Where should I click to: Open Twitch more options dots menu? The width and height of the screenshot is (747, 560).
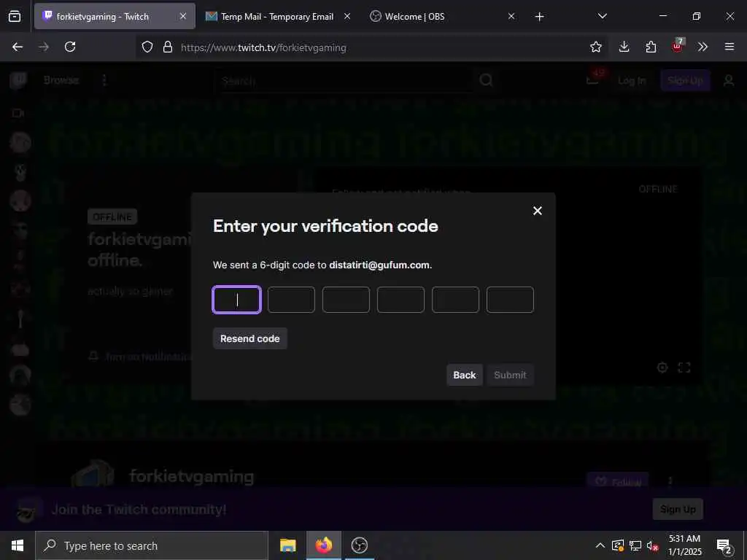(x=104, y=80)
